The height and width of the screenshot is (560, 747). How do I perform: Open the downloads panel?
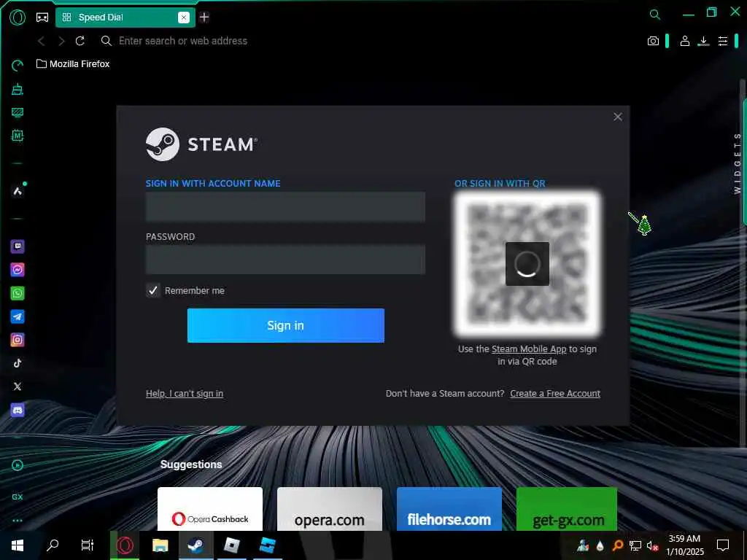(703, 41)
